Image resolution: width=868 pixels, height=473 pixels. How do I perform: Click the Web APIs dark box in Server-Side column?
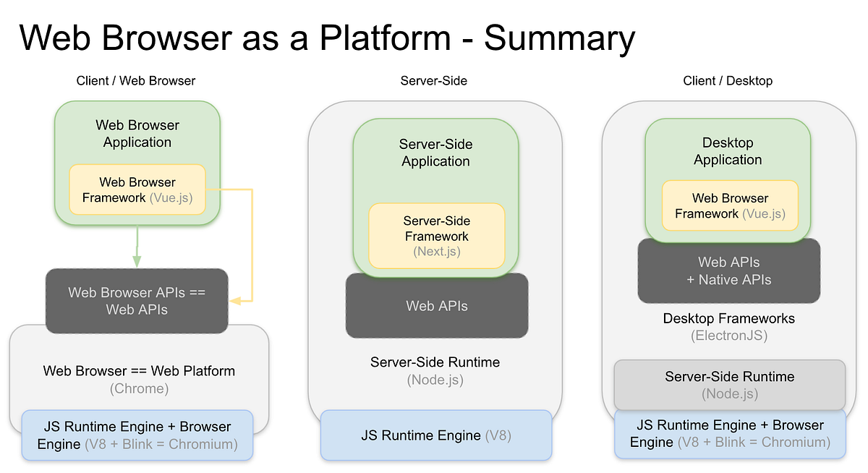pos(436,305)
